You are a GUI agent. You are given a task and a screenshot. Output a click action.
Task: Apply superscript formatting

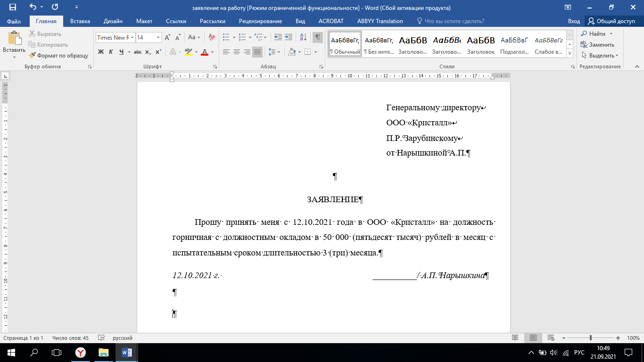[x=158, y=52]
